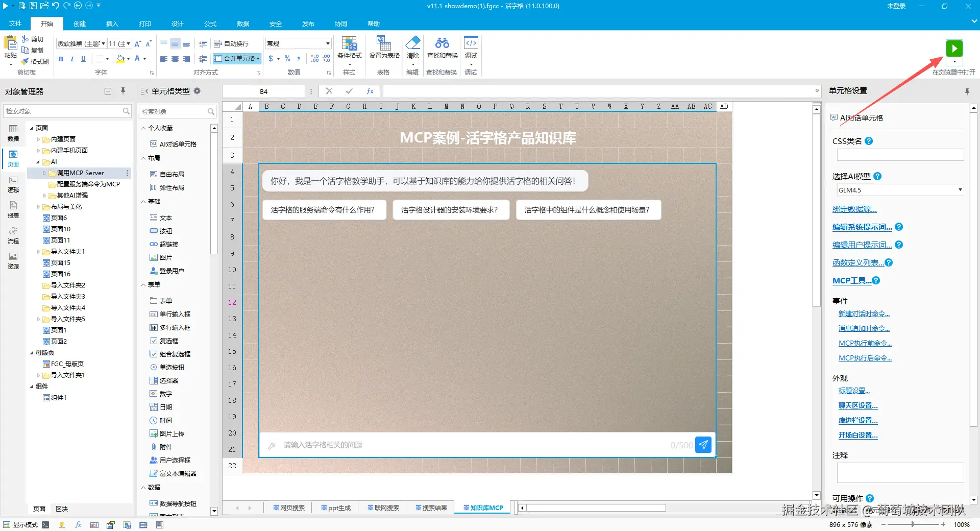Switch to 资源 in the left sidebar
Screen dimensions: 980x531
pyautogui.click(x=13, y=261)
